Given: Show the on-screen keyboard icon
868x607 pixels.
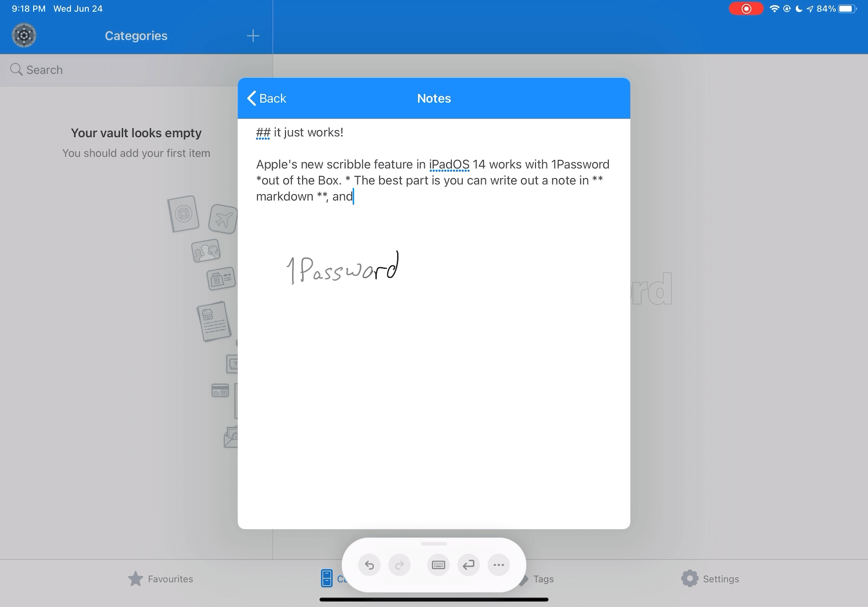Looking at the screenshot, I should (438, 565).
